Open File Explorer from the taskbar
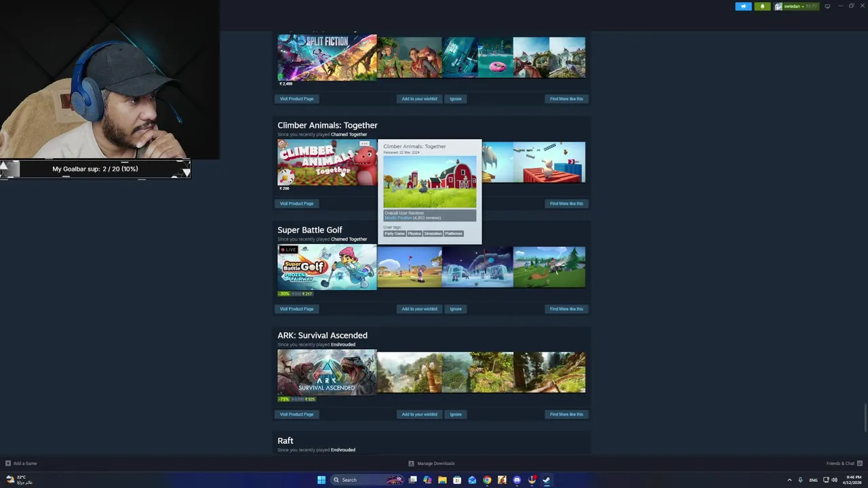The width and height of the screenshot is (868, 488). [442, 480]
